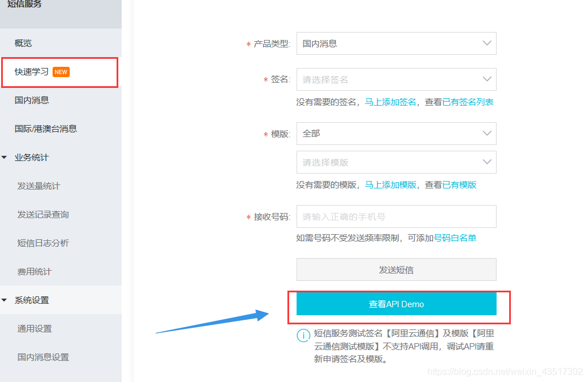Open the 模版 type dropdown showing 全部

[x=397, y=134]
